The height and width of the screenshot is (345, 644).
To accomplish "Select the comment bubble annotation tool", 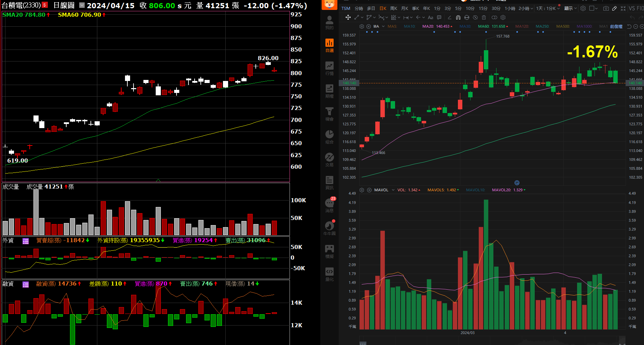I will pos(439,17).
